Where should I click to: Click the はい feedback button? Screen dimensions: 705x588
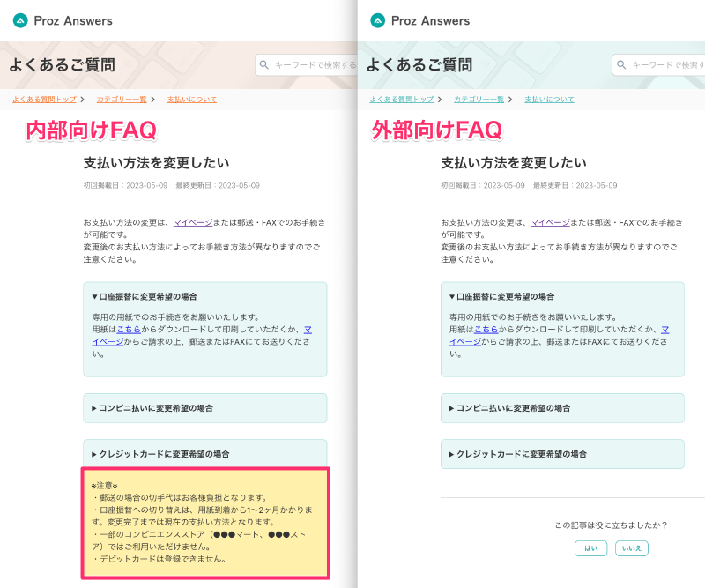[590, 548]
